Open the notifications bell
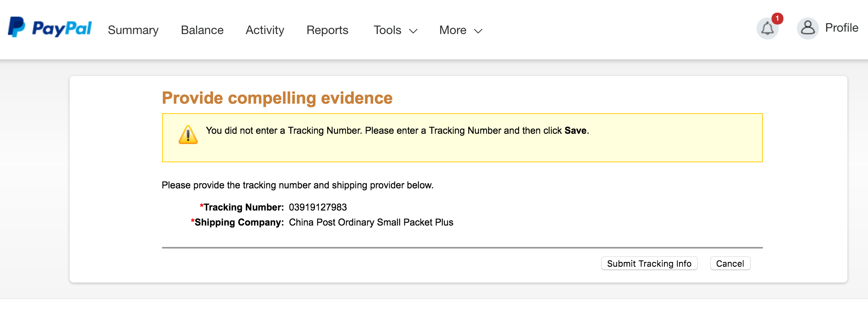 [x=767, y=28]
